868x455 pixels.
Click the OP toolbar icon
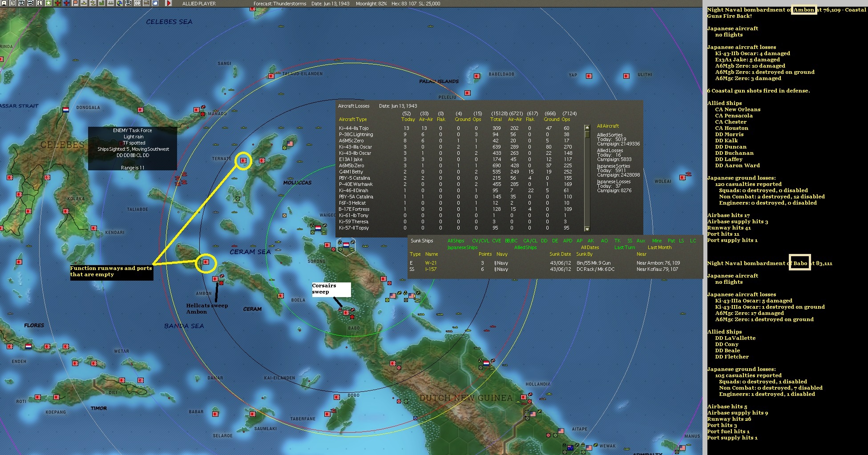click(x=137, y=3)
